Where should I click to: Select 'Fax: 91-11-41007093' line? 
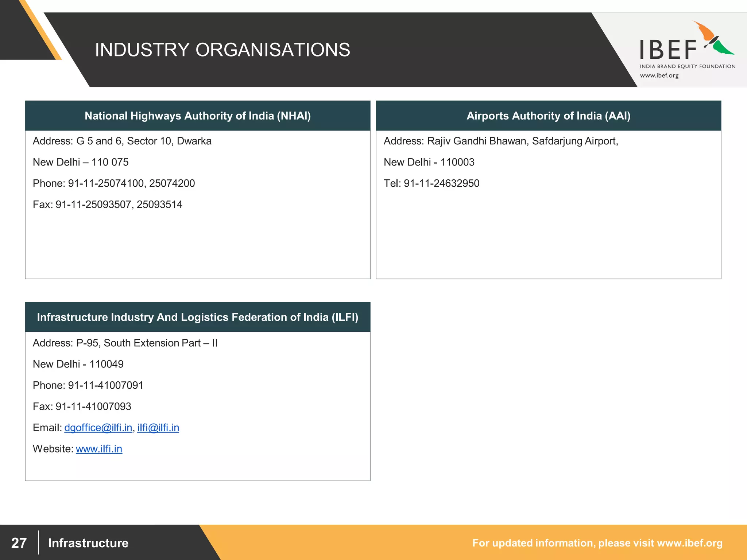[82, 407]
